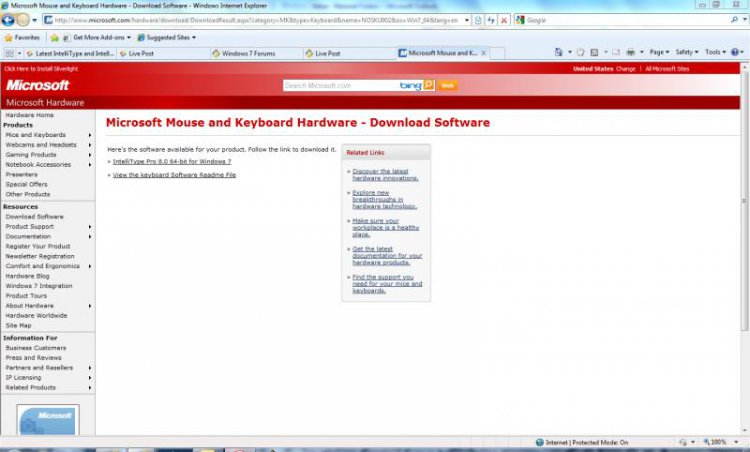Open Get More Add-ons favorites item
The width and height of the screenshot is (750, 452).
(97, 37)
